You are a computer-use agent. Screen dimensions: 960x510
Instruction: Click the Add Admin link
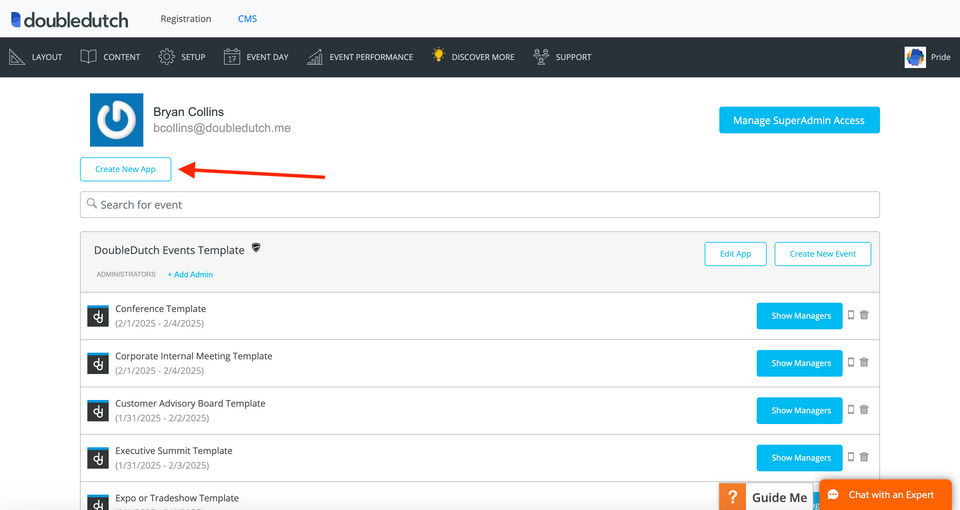190,274
